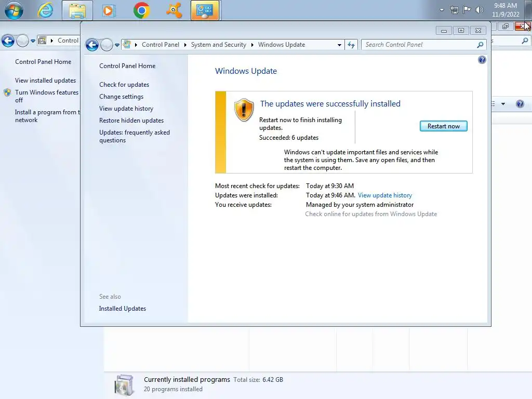
Task: Open Updates: frequently asked questions
Action: 135,137
